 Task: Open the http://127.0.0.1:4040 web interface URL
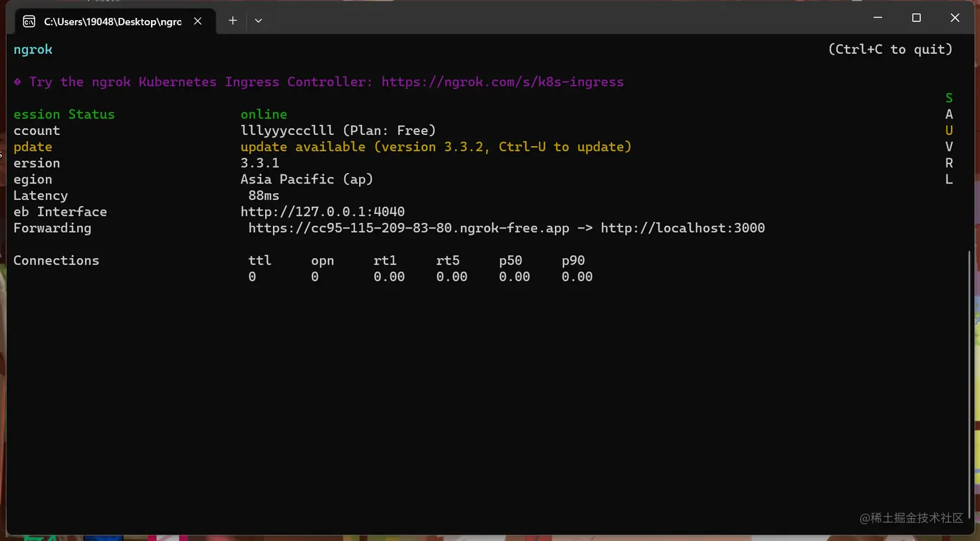(x=323, y=211)
